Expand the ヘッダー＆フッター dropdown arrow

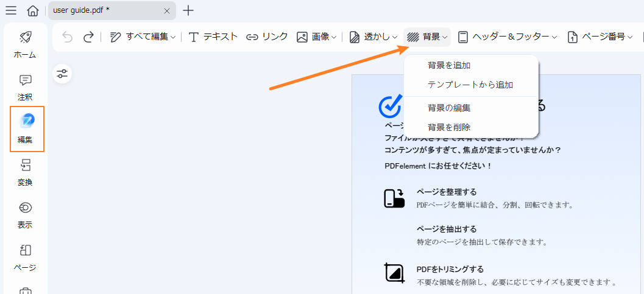(554, 37)
